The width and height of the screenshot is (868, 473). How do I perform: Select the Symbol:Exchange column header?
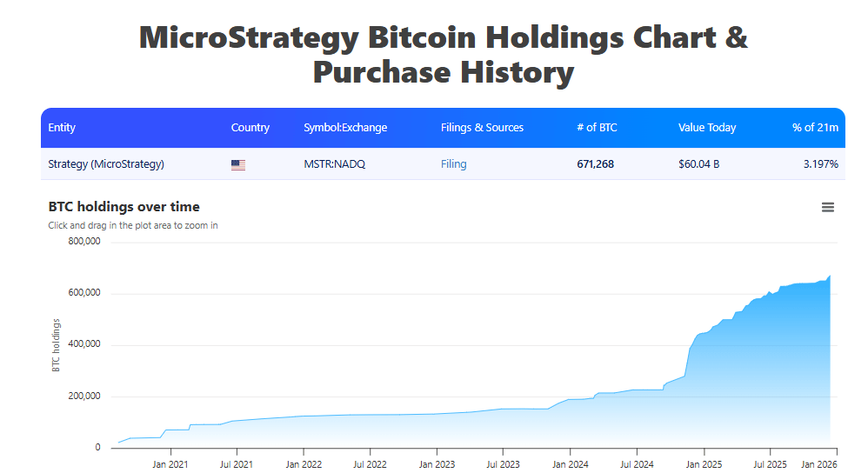[x=345, y=128]
